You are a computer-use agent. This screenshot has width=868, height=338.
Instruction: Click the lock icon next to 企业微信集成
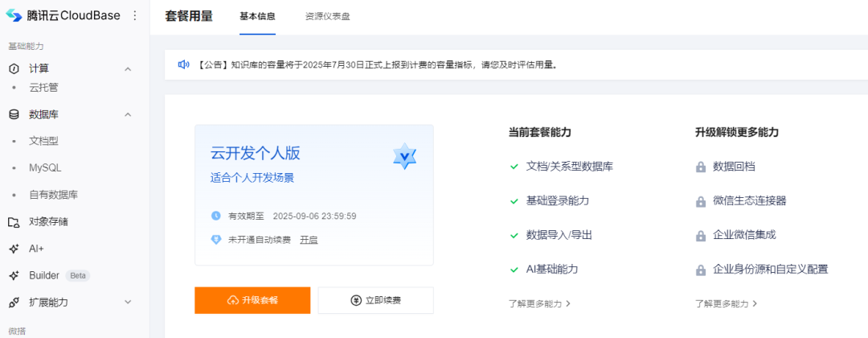tap(701, 236)
